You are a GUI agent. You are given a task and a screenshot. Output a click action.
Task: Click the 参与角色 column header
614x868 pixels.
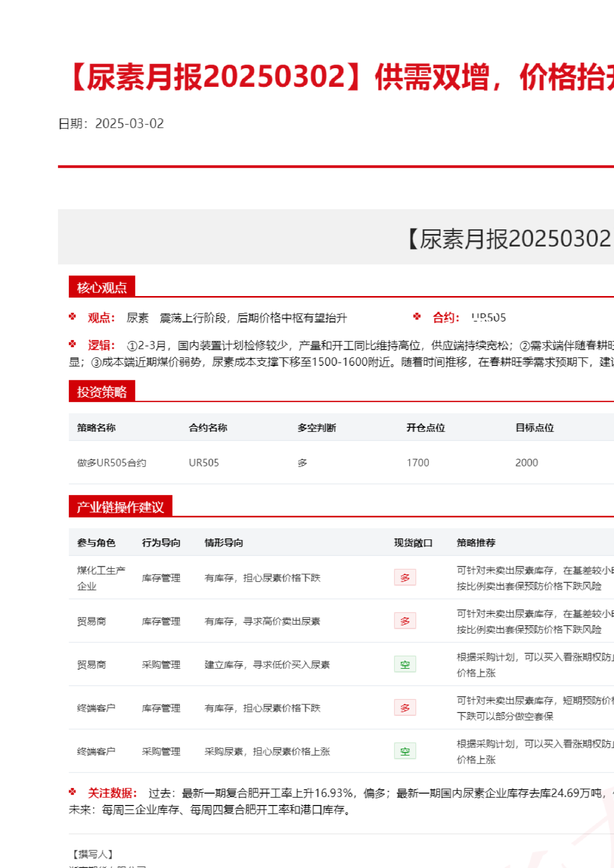coord(96,542)
